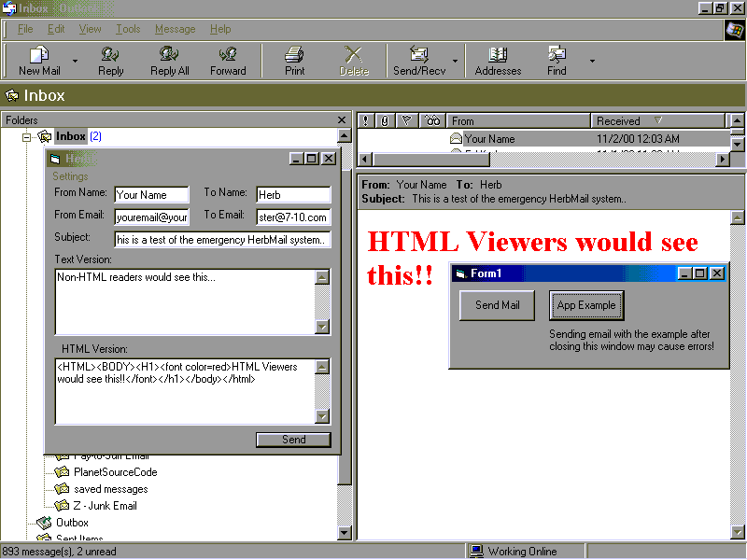Click the Reply toolbar icon
The height and width of the screenshot is (560, 747).
point(110,61)
